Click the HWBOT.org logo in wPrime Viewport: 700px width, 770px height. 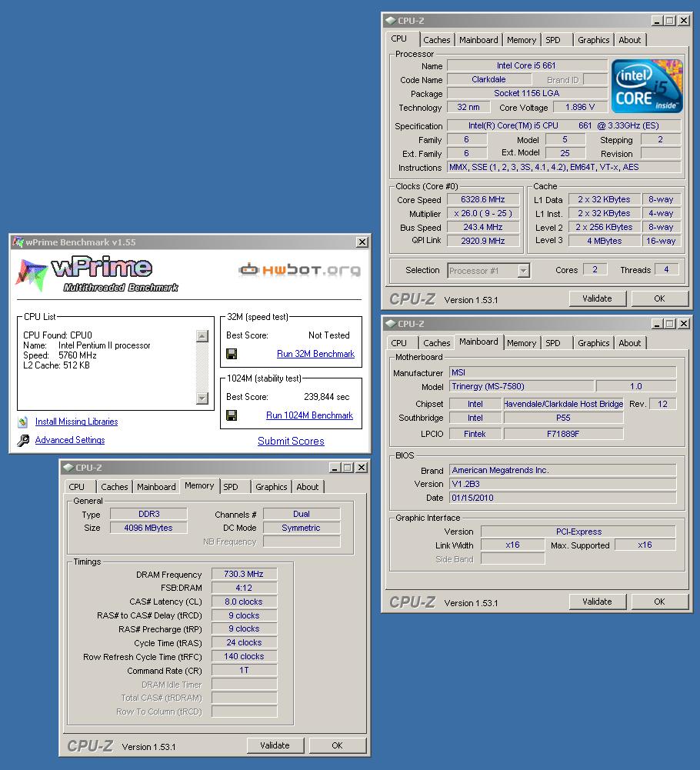coord(300,269)
